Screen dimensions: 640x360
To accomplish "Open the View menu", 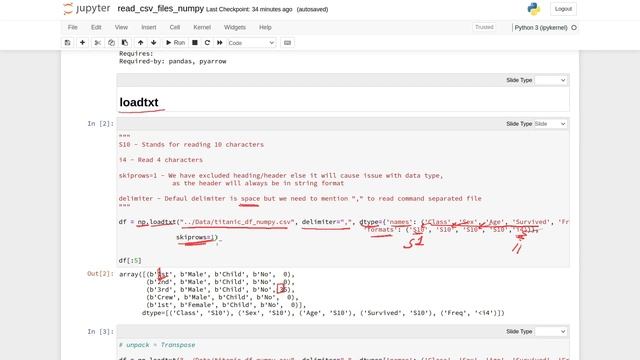I will [x=121, y=27].
